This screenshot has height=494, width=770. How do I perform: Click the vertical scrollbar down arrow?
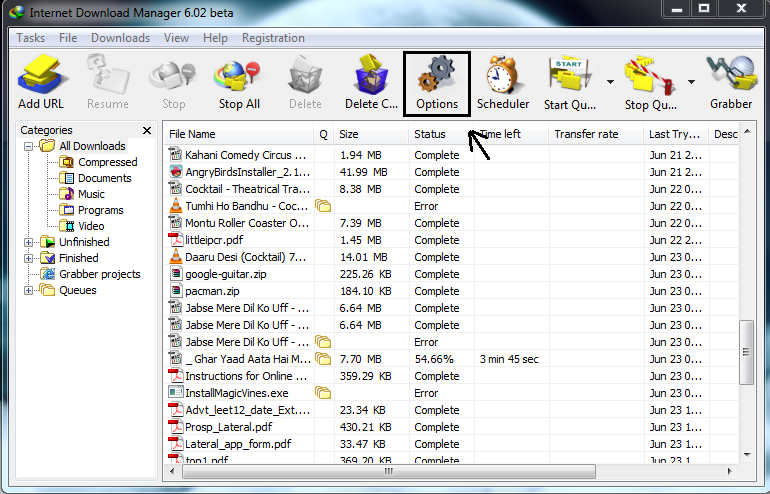pos(747,455)
